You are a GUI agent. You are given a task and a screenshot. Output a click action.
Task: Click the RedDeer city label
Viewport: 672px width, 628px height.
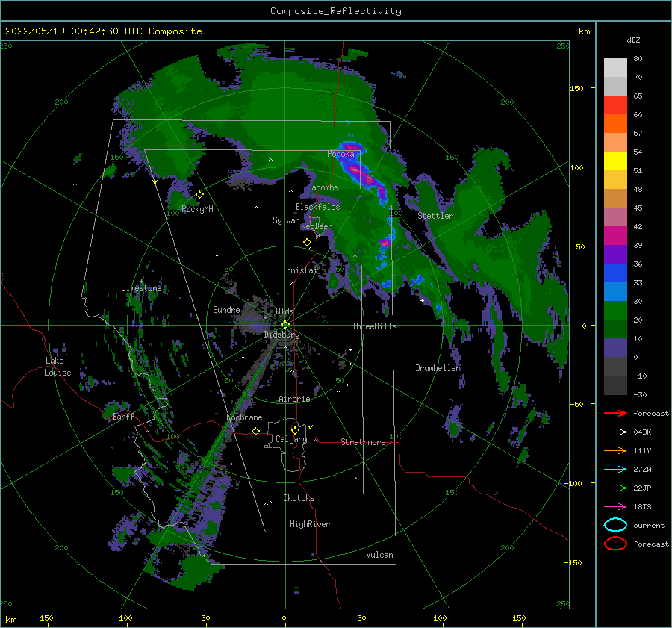click(317, 226)
